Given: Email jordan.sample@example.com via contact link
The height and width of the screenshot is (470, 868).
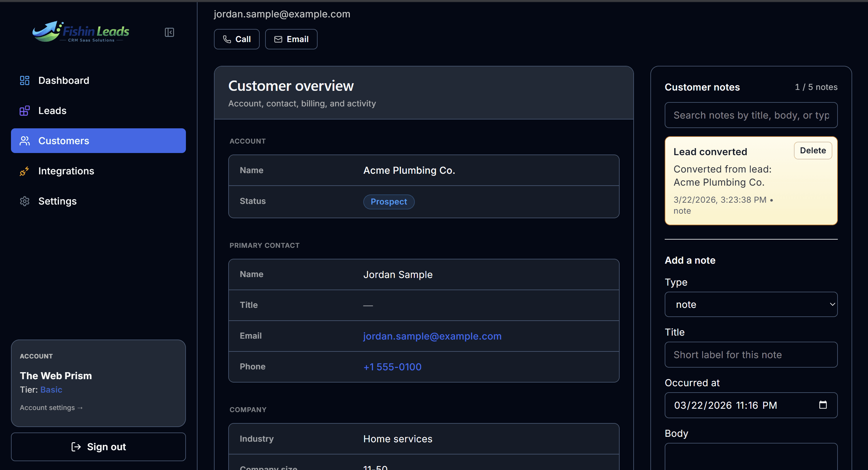Looking at the screenshot, I should pos(432,336).
